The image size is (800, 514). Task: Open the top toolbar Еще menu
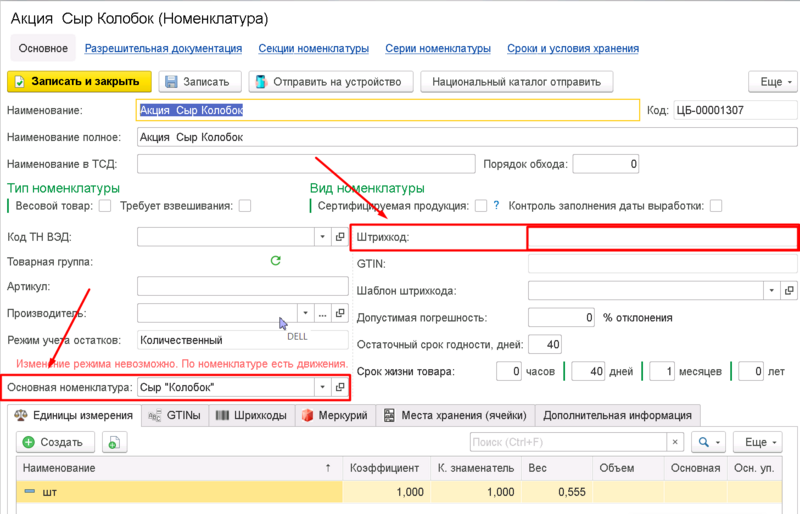pyautogui.click(x=772, y=82)
